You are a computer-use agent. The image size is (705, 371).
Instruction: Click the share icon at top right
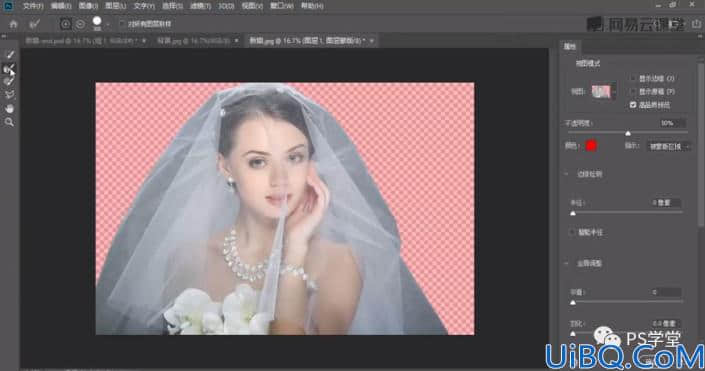696,24
